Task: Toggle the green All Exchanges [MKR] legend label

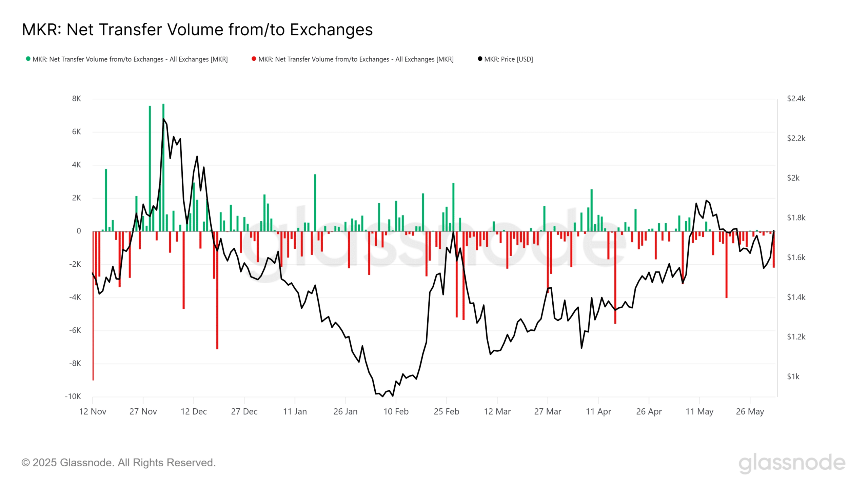Action: [130, 59]
